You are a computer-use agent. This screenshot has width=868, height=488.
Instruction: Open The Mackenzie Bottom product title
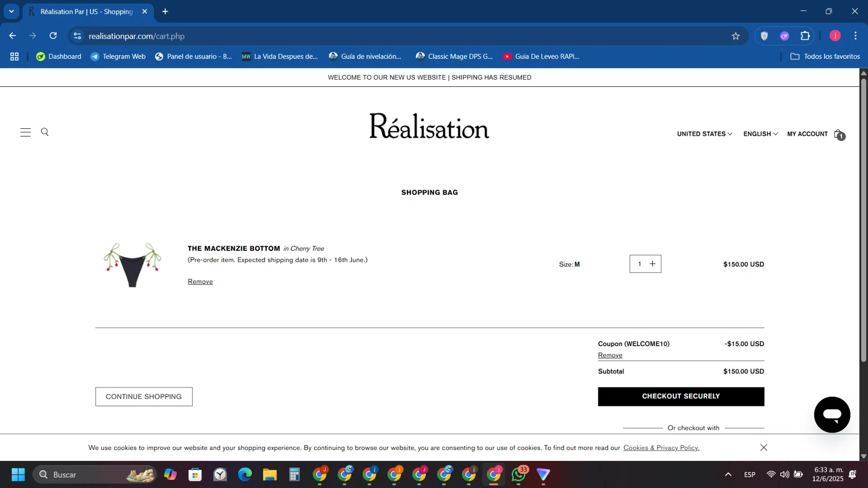tap(234, 249)
